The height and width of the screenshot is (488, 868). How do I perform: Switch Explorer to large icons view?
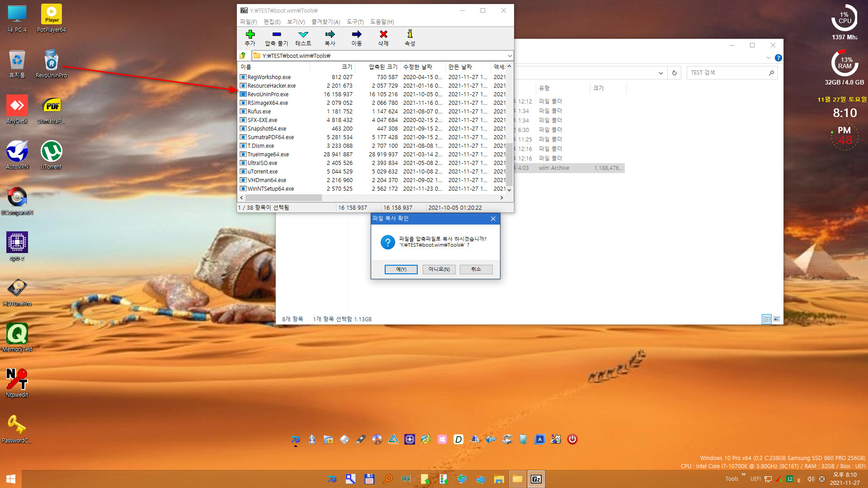(x=777, y=319)
